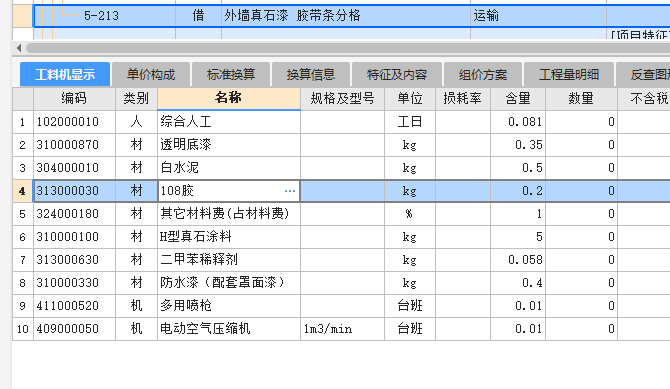Select the 电动空气压缩机 name cell

pyautogui.click(x=229, y=329)
